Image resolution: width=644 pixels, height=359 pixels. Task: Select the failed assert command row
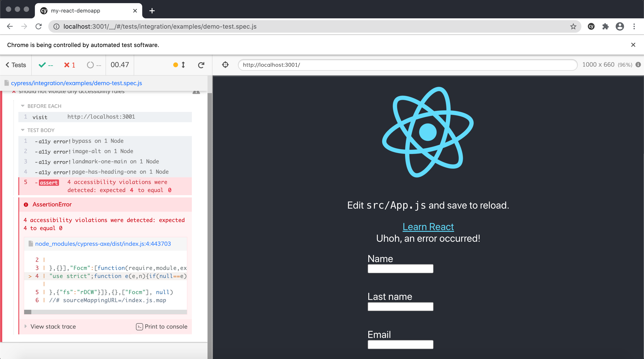pyautogui.click(x=105, y=186)
